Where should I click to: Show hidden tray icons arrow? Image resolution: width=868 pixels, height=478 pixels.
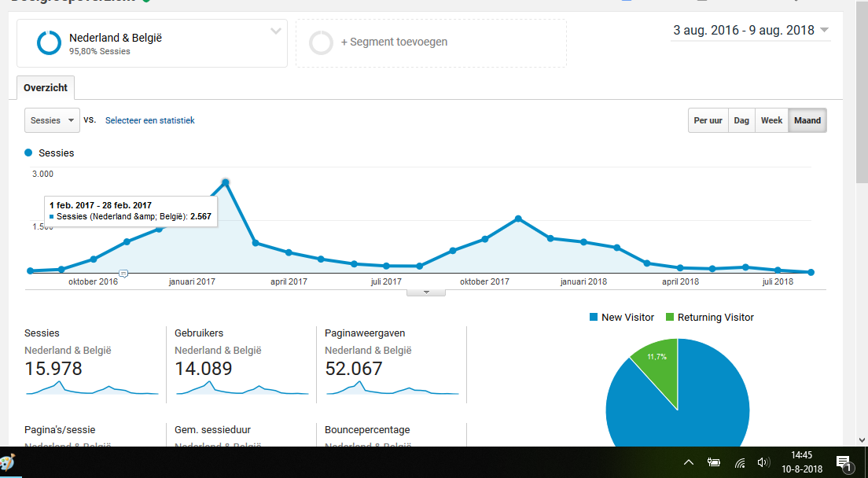[x=689, y=462]
